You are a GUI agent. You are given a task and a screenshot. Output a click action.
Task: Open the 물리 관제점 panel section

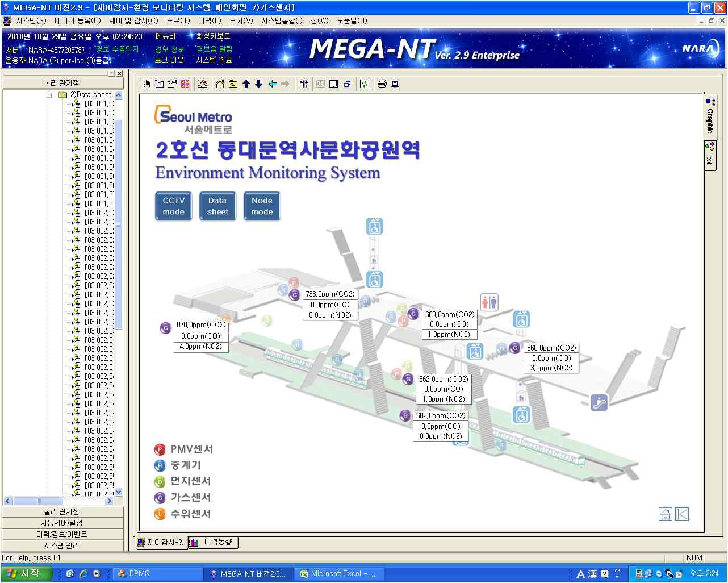[x=62, y=511]
